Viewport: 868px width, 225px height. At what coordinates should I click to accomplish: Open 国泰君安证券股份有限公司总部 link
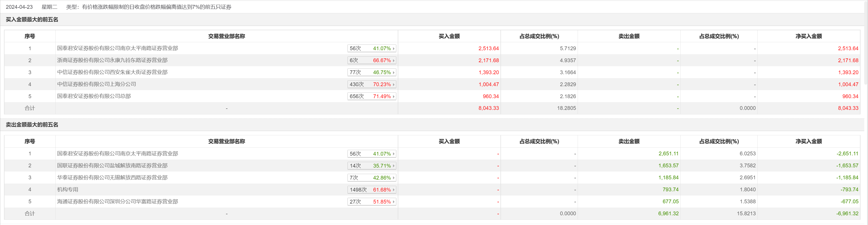(94, 96)
